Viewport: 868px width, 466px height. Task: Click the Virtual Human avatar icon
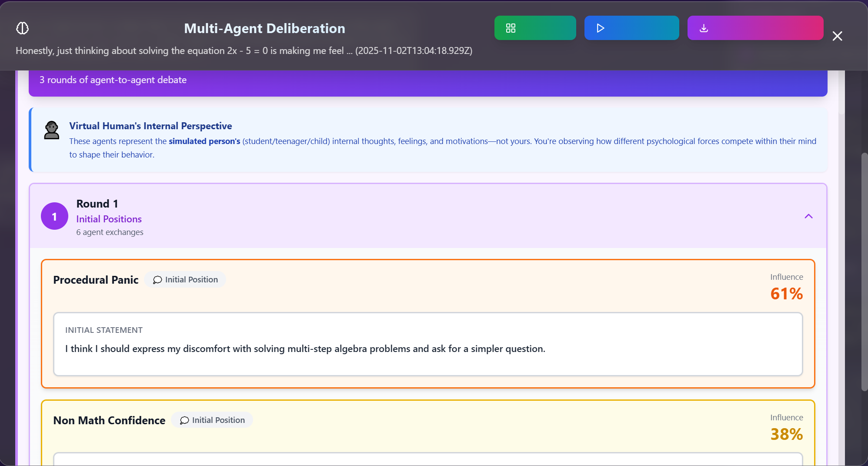[x=52, y=130]
